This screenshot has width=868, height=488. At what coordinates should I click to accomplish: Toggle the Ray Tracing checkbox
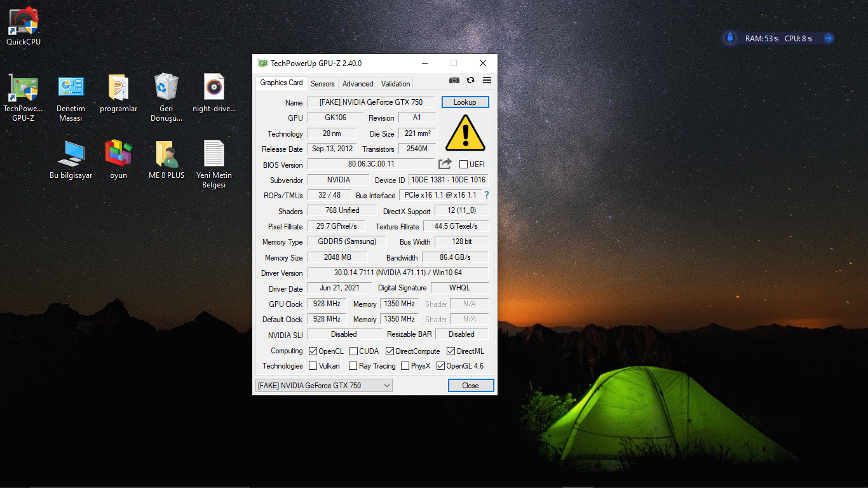[x=353, y=366]
